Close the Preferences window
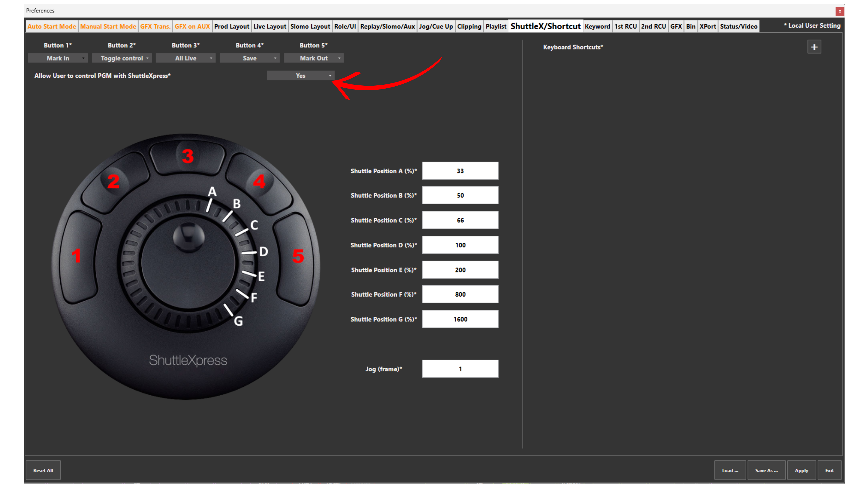This screenshot has height=488, width=868. pyautogui.click(x=840, y=11)
